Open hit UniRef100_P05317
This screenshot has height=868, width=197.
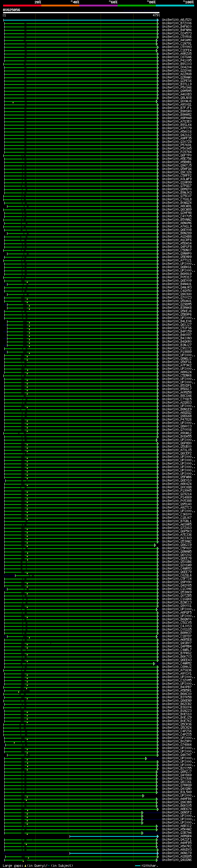177,277
